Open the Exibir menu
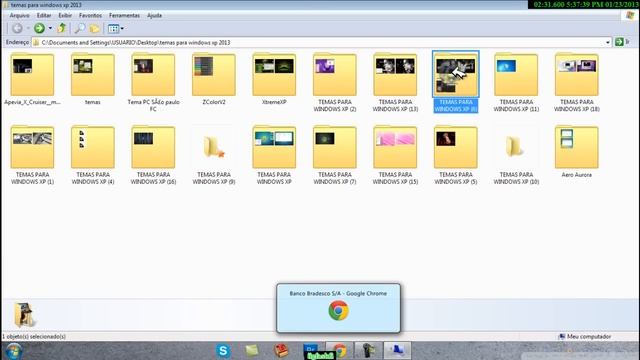The width and height of the screenshot is (640, 360). [x=65, y=16]
